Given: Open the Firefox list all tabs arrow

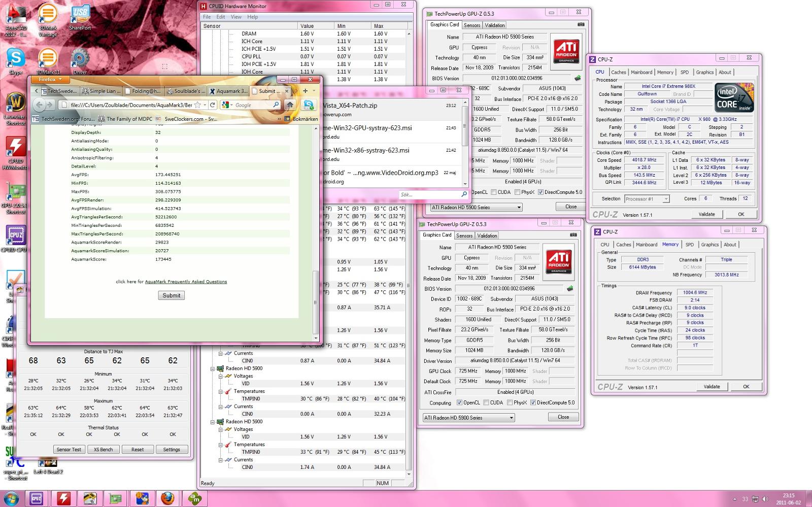Looking at the screenshot, I should click(314, 91).
